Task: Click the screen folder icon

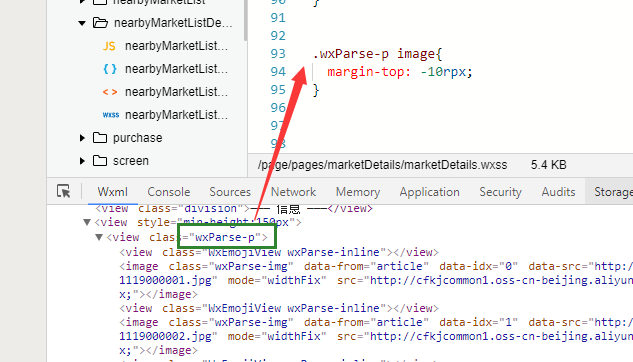Action: tap(100, 161)
